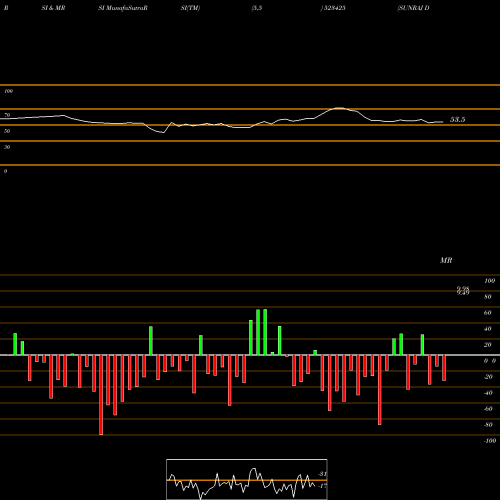Click the '(SUNRAJ D' symbol text in header
The image size is (500, 500).
pyautogui.click(x=413, y=8)
